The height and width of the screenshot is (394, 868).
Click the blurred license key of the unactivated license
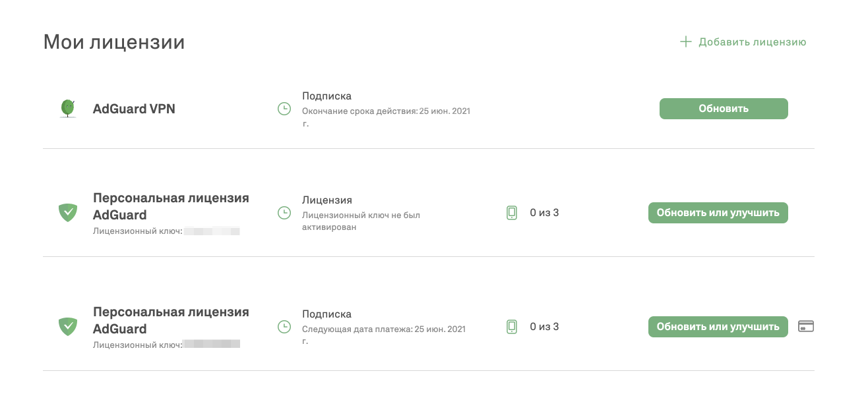[x=211, y=231]
